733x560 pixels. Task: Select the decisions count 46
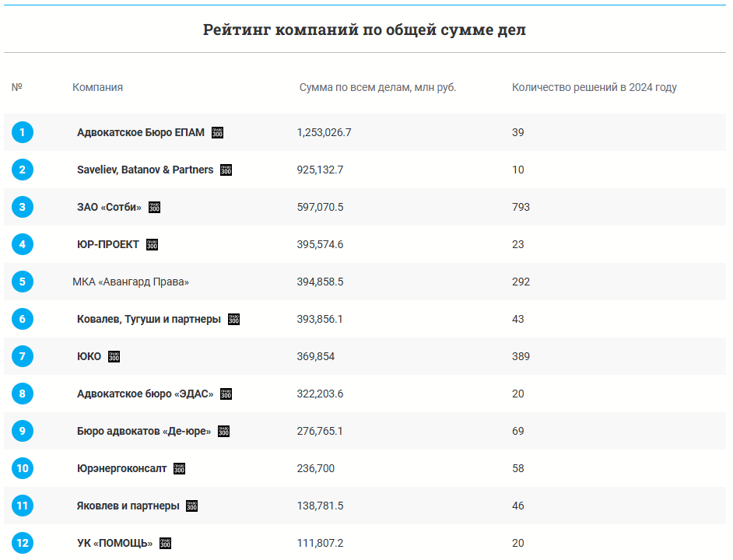[518, 506]
